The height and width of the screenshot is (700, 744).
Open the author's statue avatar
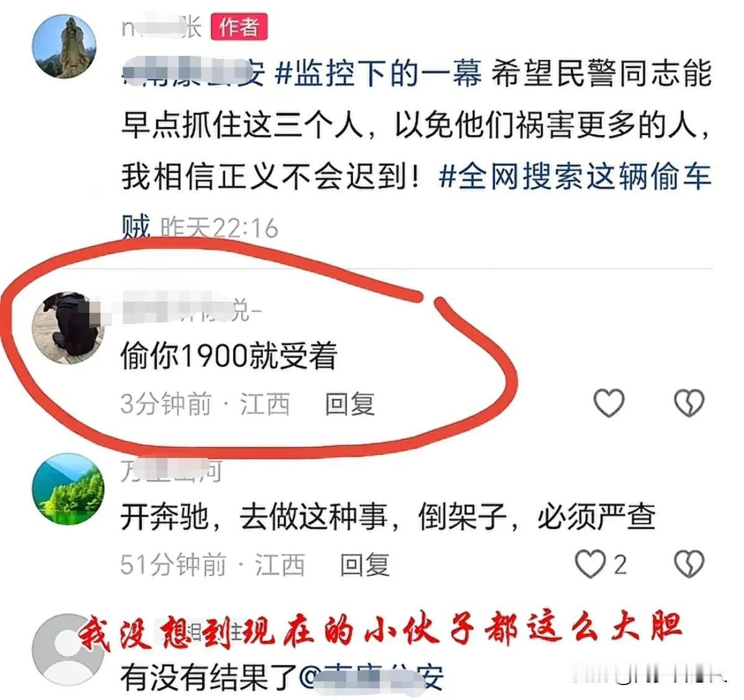pos(65,46)
